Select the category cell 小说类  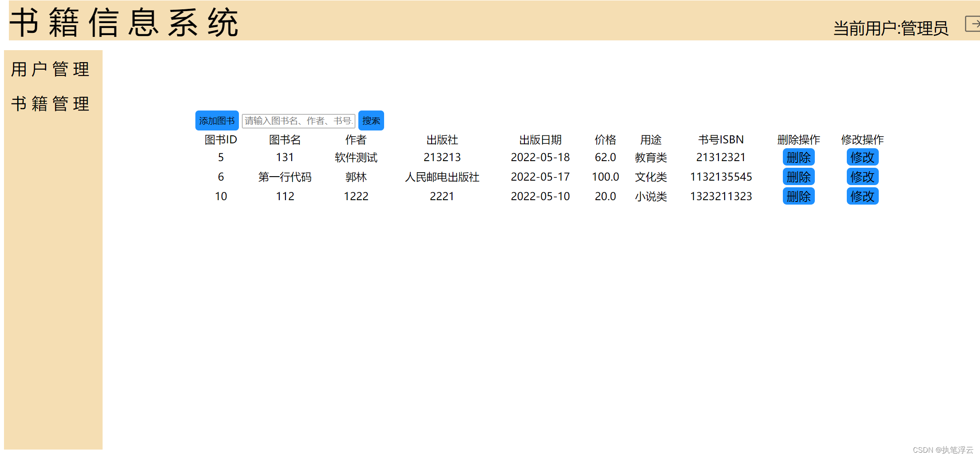[651, 197]
